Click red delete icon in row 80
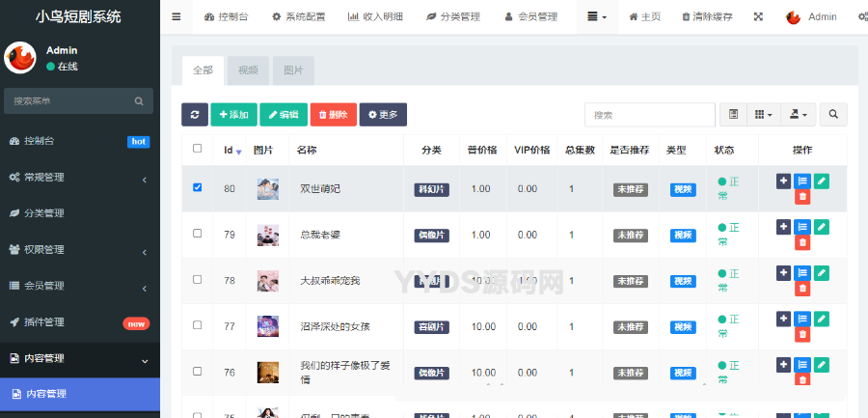The width and height of the screenshot is (868, 418). click(801, 197)
